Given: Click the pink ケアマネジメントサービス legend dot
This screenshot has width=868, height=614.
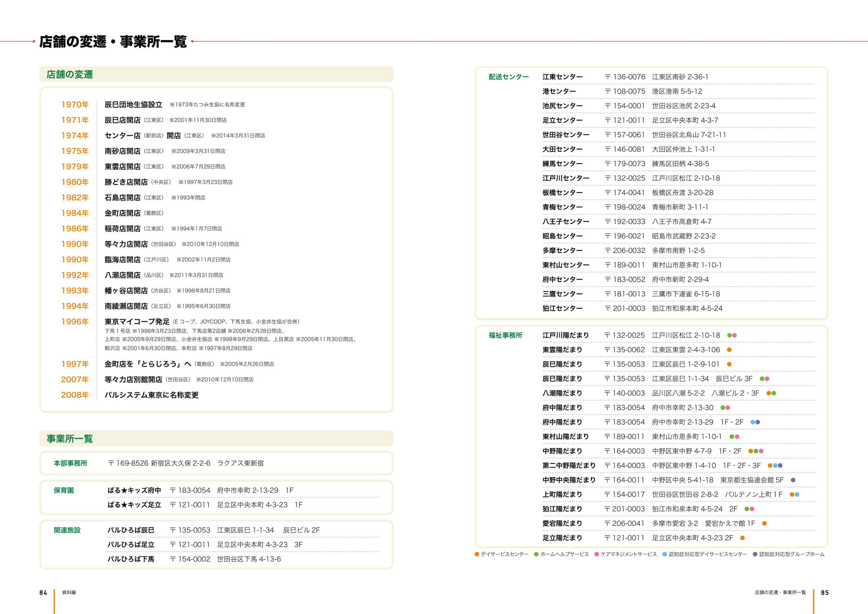Looking at the screenshot, I should click(597, 554).
